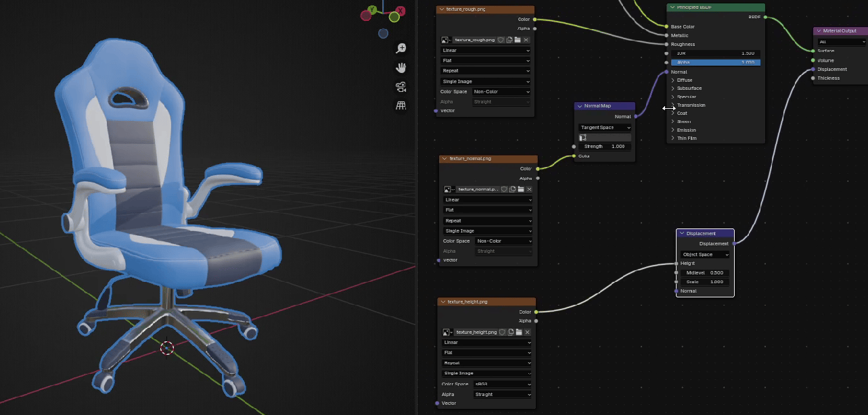Click the viewport zoom magnifier icon

point(401,48)
